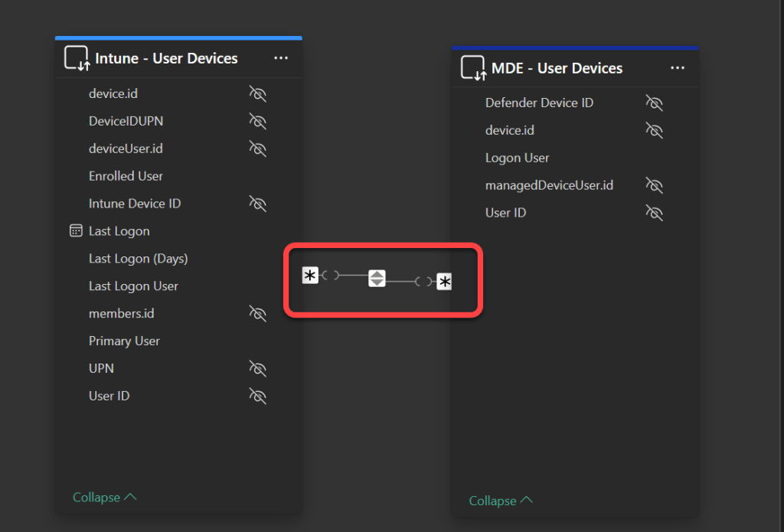The width and height of the screenshot is (784, 532).
Task: Toggle visibility of DeviceIDUPN field
Action: point(258,121)
